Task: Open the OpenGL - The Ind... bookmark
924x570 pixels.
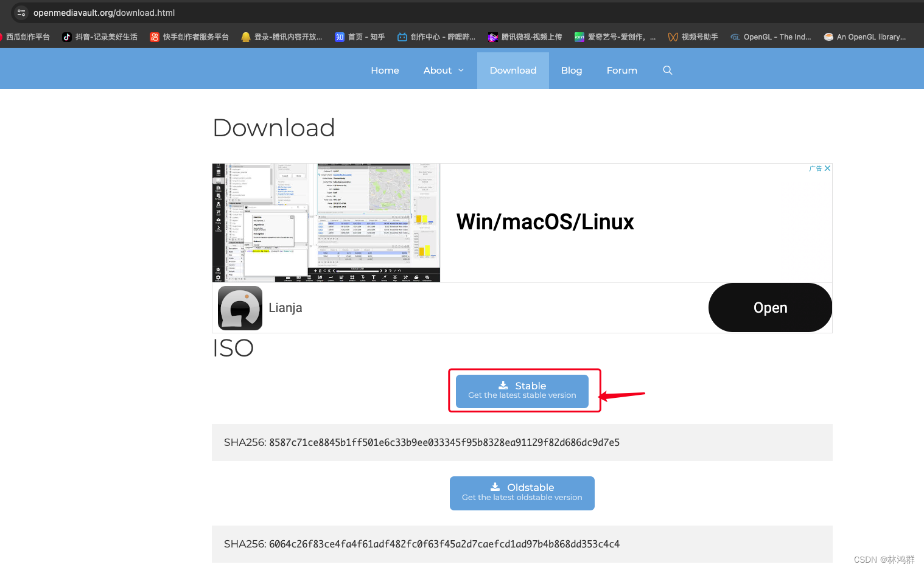Action: (x=771, y=37)
